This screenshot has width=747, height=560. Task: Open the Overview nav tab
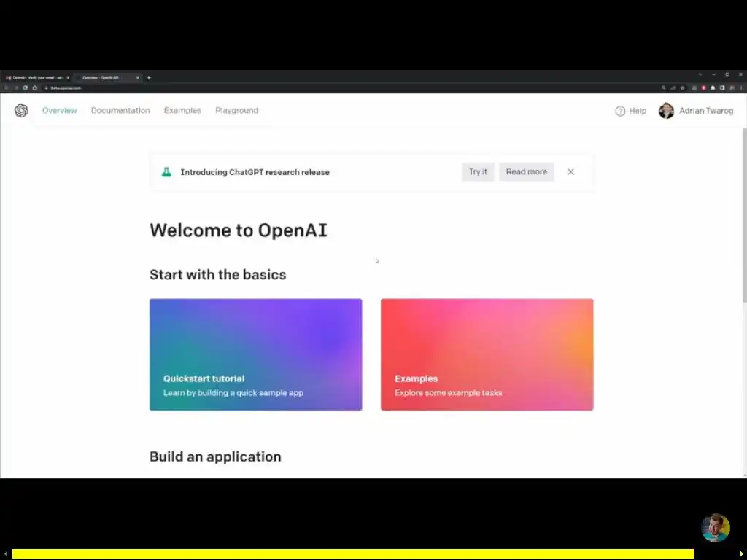60,111
